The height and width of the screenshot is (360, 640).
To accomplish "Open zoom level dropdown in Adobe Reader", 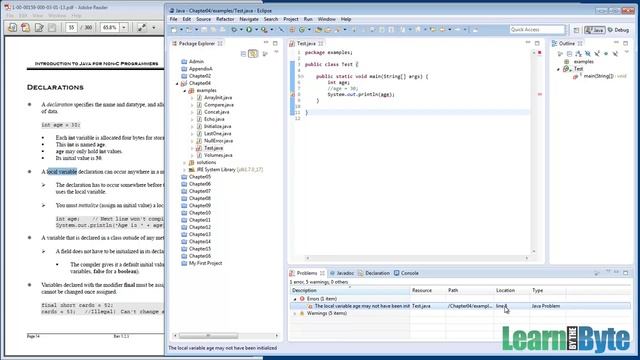I will (124, 27).
